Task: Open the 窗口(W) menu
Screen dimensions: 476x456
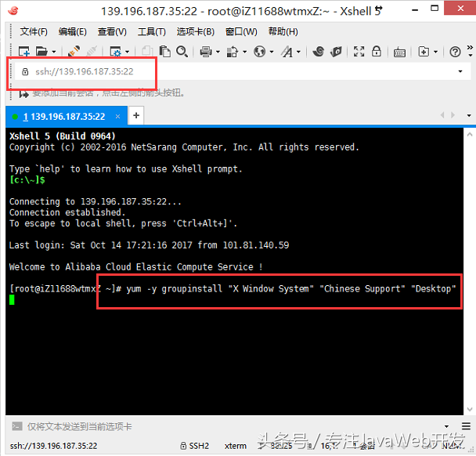Action: (x=241, y=31)
